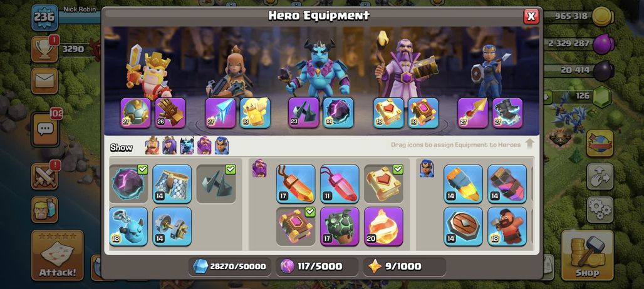Show Royal Champion equipment via filter portrait
Image resolution: width=644 pixels, height=289 pixels.
click(x=222, y=146)
